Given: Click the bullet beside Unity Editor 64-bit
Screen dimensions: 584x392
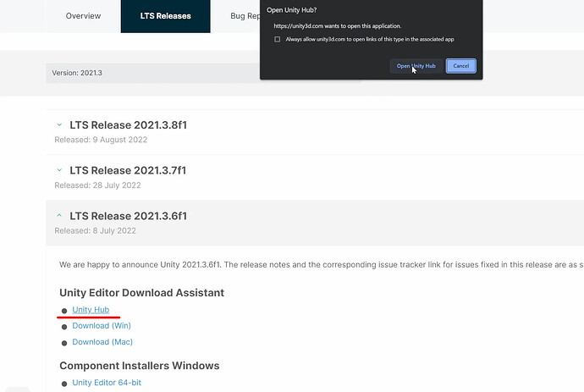Looking at the screenshot, I should click(64, 384).
